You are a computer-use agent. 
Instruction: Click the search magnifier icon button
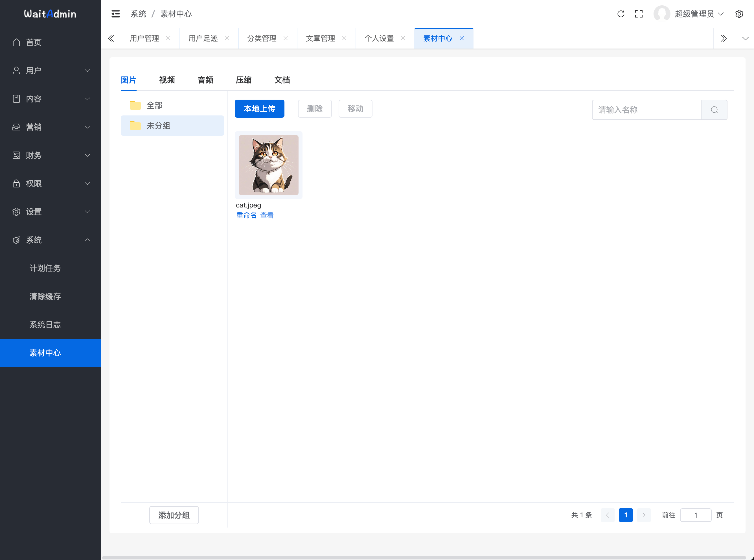pyautogui.click(x=714, y=110)
